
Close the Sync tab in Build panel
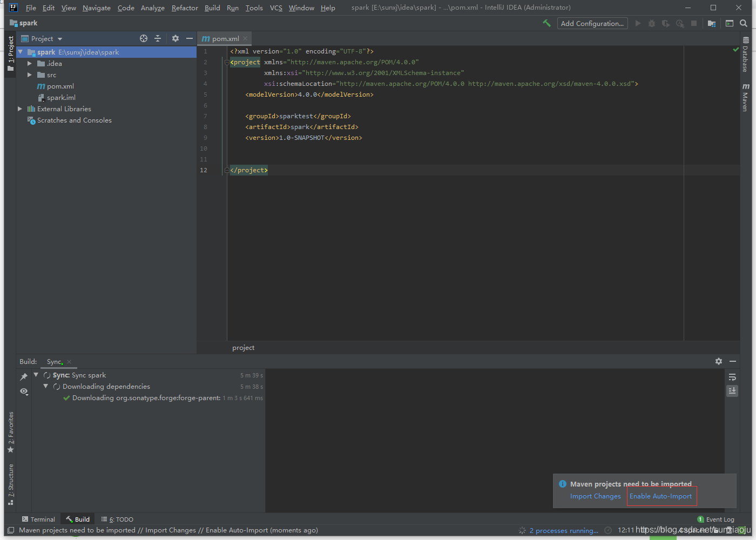(69, 362)
